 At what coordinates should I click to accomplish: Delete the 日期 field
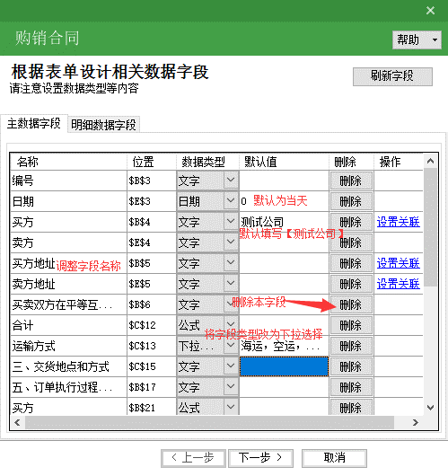351,201
